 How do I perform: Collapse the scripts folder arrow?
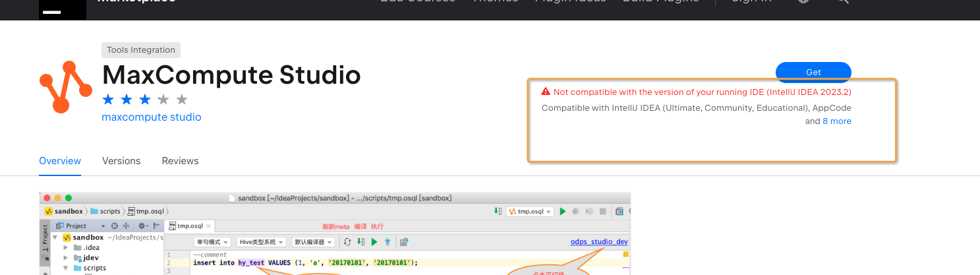(66, 268)
